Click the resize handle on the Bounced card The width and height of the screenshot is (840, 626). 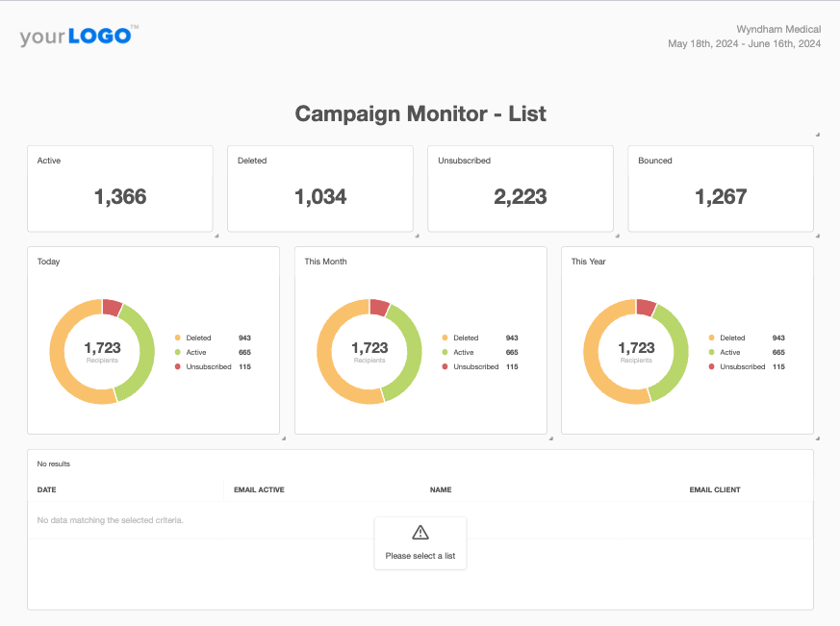tap(817, 235)
